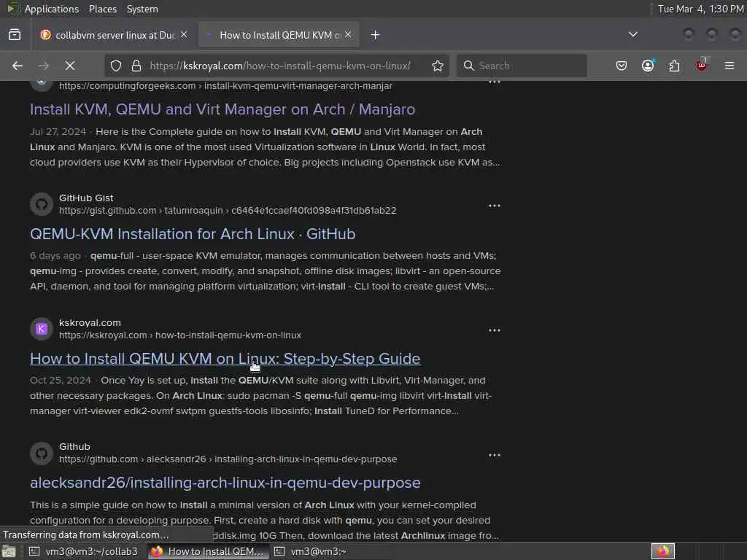The width and height of the screenshot is (747, 560).
Task: Open more options for computingforgeeks result
Action: coord(495,82)
